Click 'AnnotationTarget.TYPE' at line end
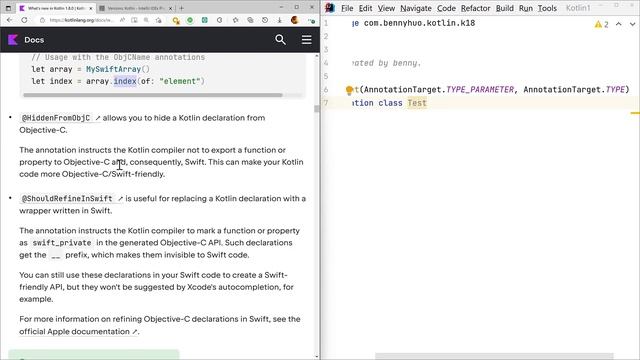Screen dimensions: 640x360 click(574, 89)
